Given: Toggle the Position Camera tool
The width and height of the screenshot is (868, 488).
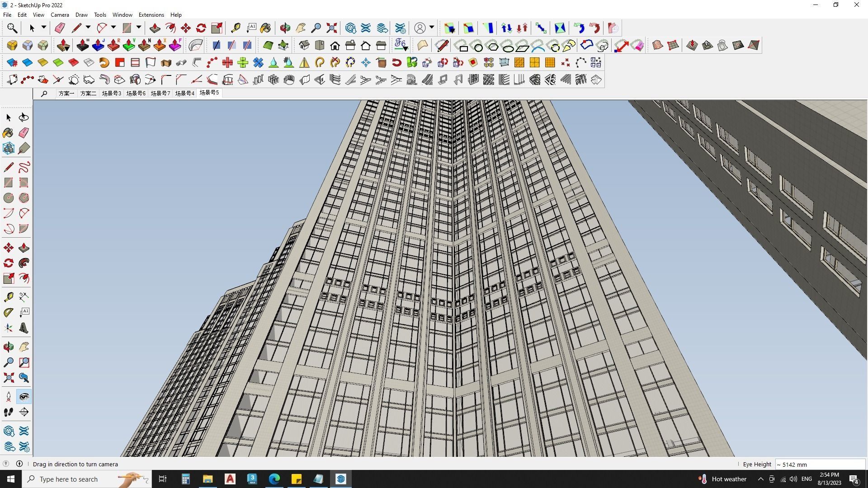Looking at the screenshot, I should coord(8,397).
